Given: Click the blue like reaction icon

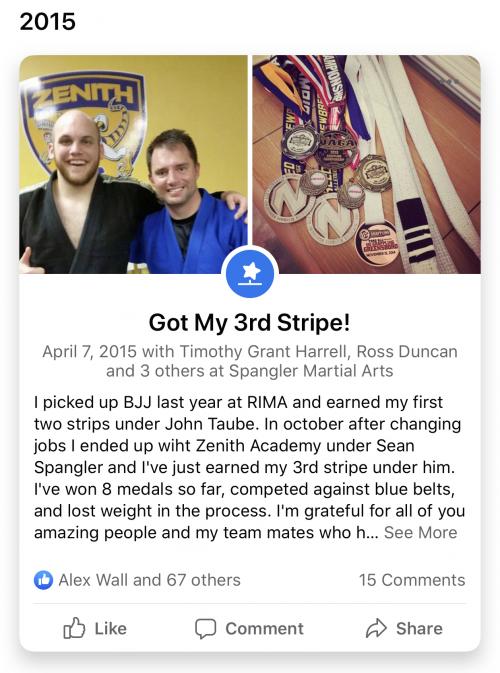Looking at the screenshot, I should click(x=43, y=580).
